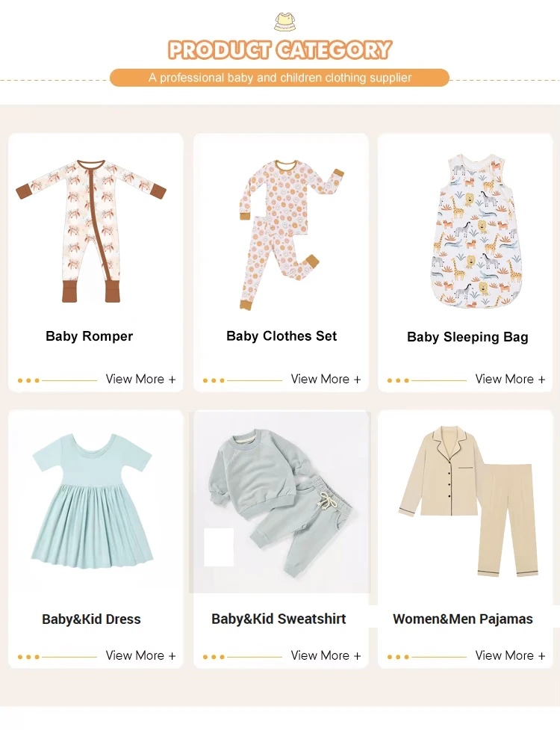The width and height of the screenshot is (560, 730).
Task: Select the Baby Romper category title
Action: click(x=90, y=336)
